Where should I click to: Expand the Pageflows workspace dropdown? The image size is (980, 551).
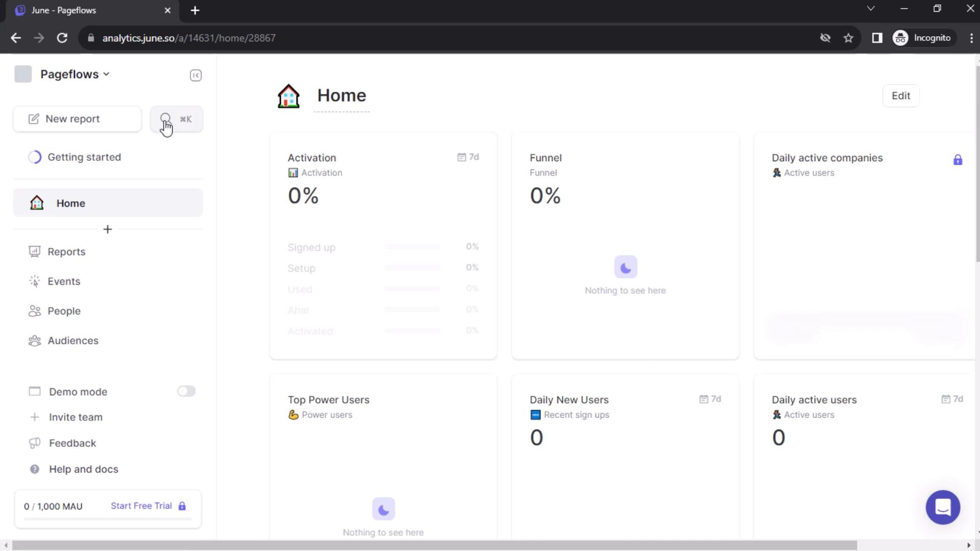pos(74,74)
